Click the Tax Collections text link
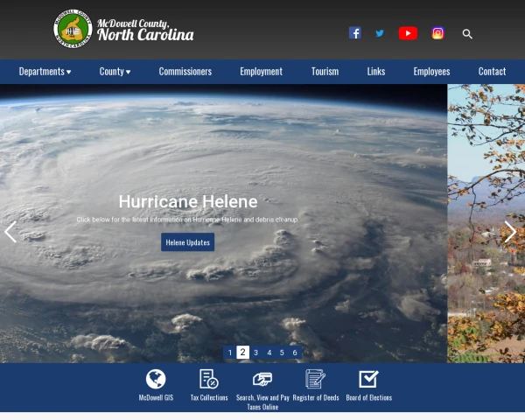525x420 pixels. click(209, 397)
